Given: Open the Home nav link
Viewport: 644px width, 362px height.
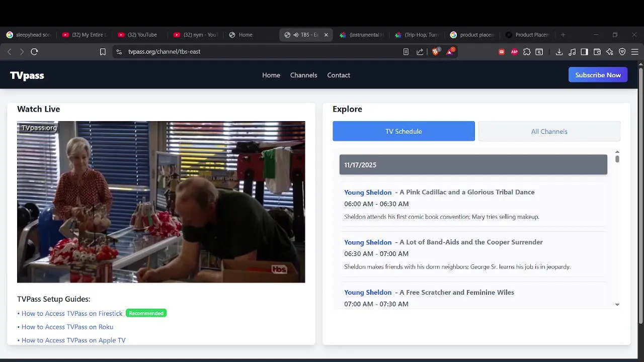Looking at the screenshot, I should [271, 75].
